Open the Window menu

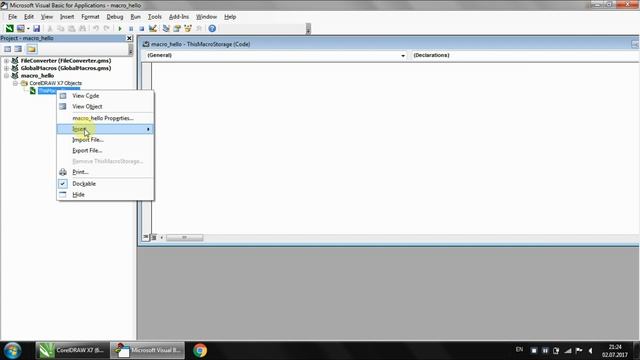206,17
